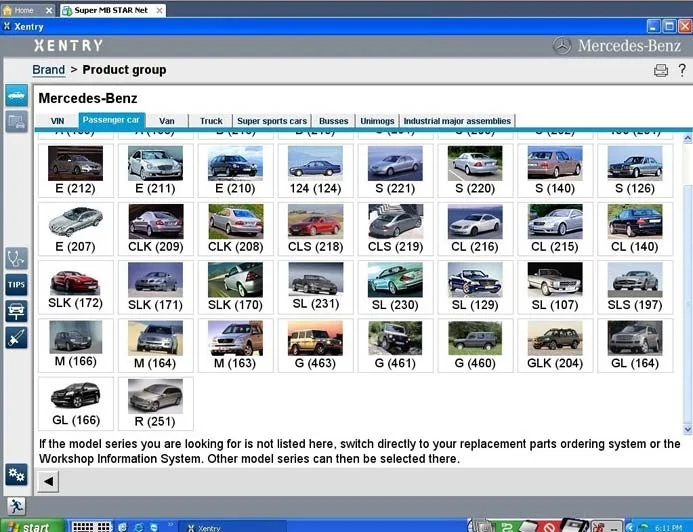Select the M (166) model series

(76, 346)
